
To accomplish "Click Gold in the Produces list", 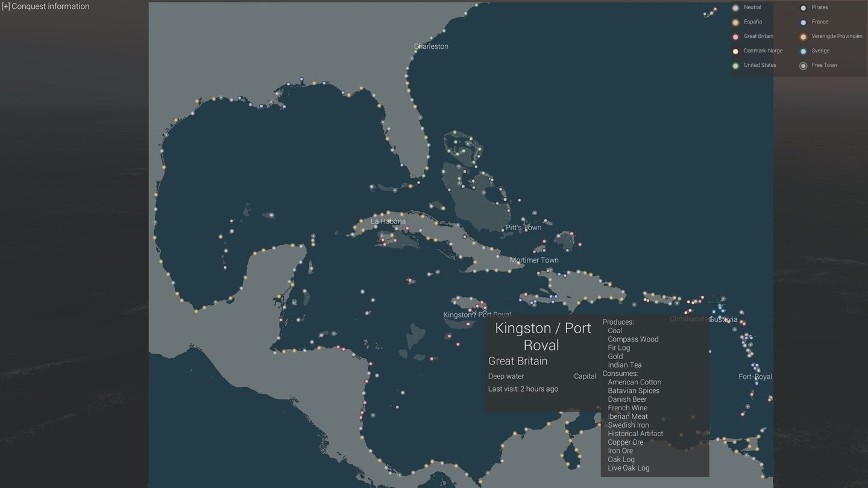I will pos(615,356).
